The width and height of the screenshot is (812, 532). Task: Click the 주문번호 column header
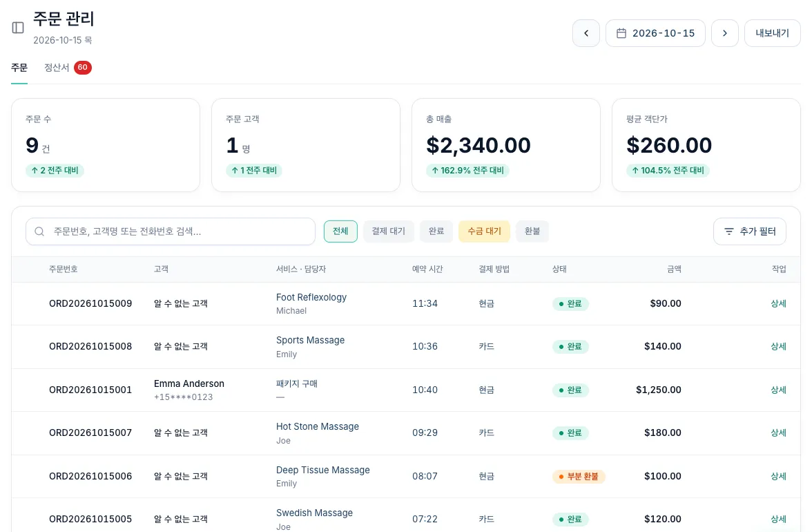(x=64, y=269)
